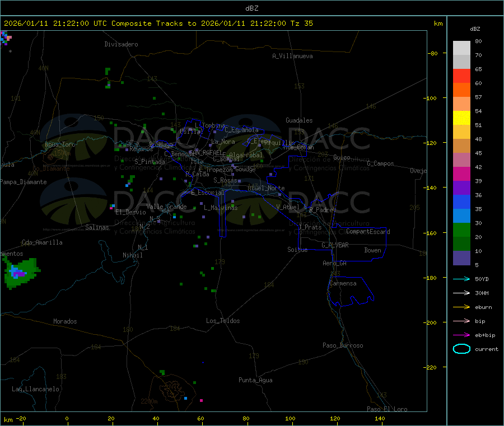Viewport: 504px width, 426px height.
Task: Click the storm cell echo near Cda_Amarilla
Action: 20,273
